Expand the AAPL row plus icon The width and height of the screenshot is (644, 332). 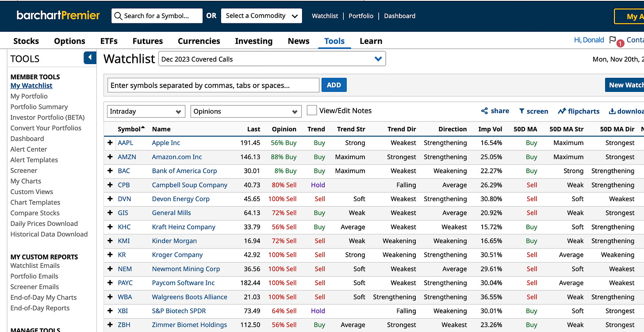click(110, 143)
